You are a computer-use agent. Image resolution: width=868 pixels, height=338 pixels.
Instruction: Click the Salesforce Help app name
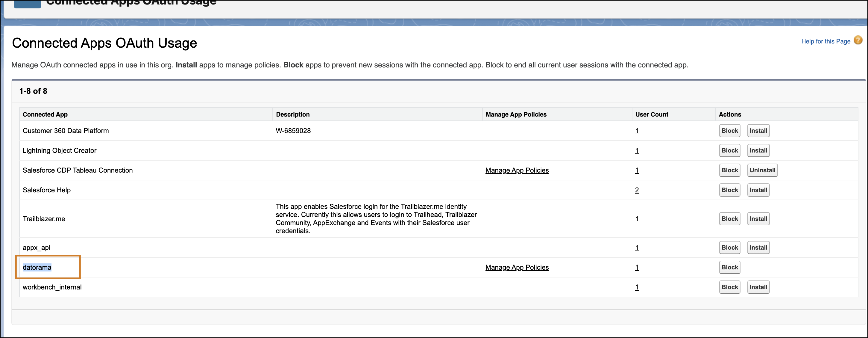(46, 190)
